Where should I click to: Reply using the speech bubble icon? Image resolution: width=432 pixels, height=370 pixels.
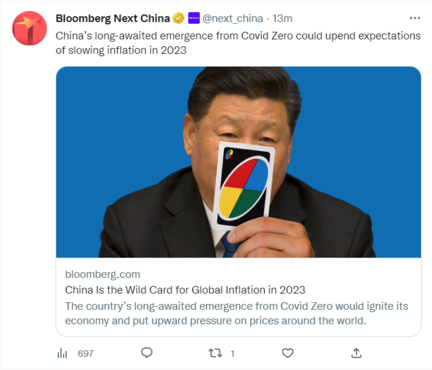click(147, 353)
